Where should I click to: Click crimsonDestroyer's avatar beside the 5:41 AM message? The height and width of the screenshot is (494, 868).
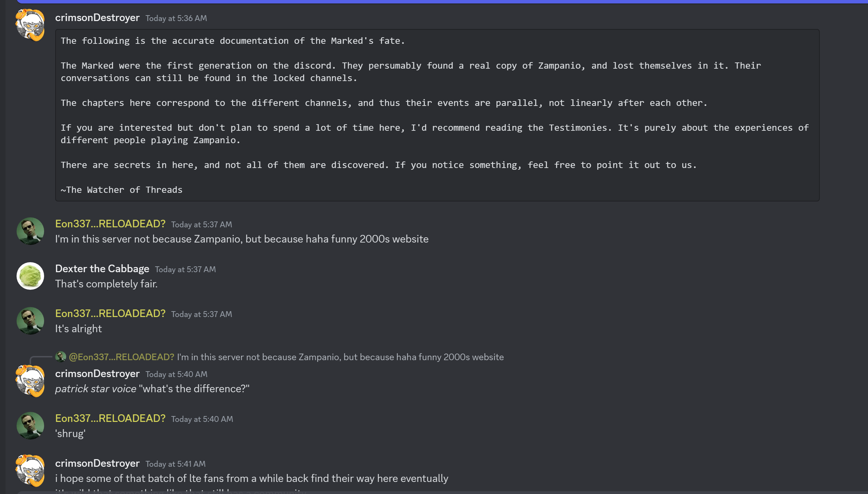[30, 471]
